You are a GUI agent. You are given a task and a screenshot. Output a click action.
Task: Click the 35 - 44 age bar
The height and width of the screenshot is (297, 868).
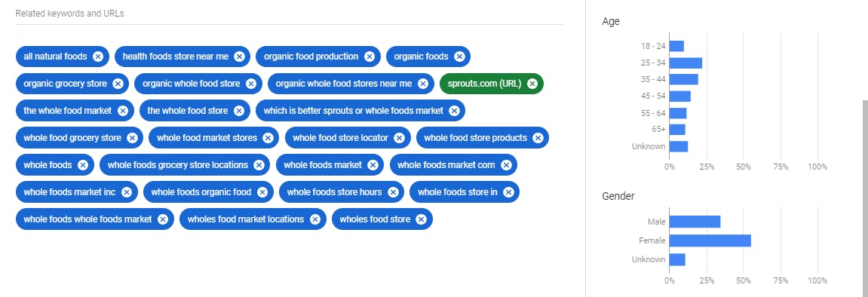[684, 80]
